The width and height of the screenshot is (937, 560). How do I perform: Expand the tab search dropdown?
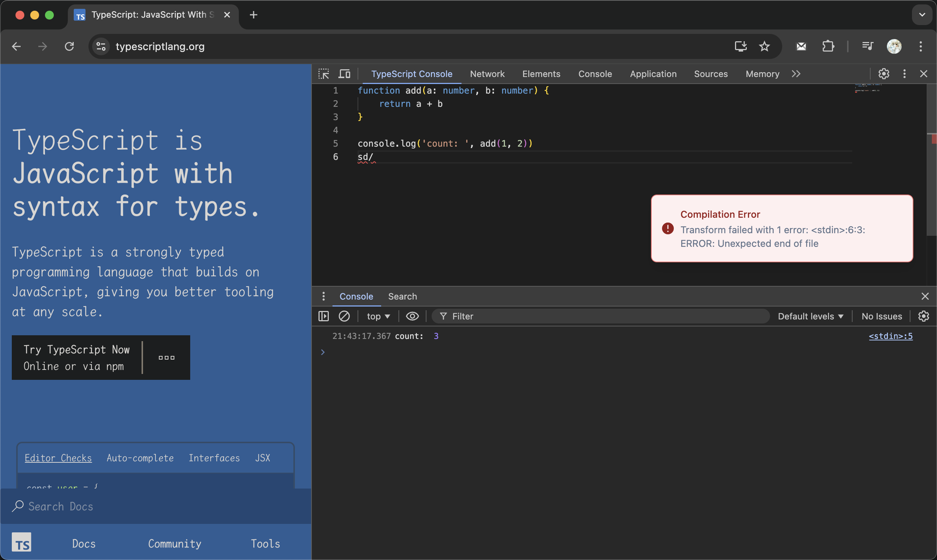[x=922, y=15]
